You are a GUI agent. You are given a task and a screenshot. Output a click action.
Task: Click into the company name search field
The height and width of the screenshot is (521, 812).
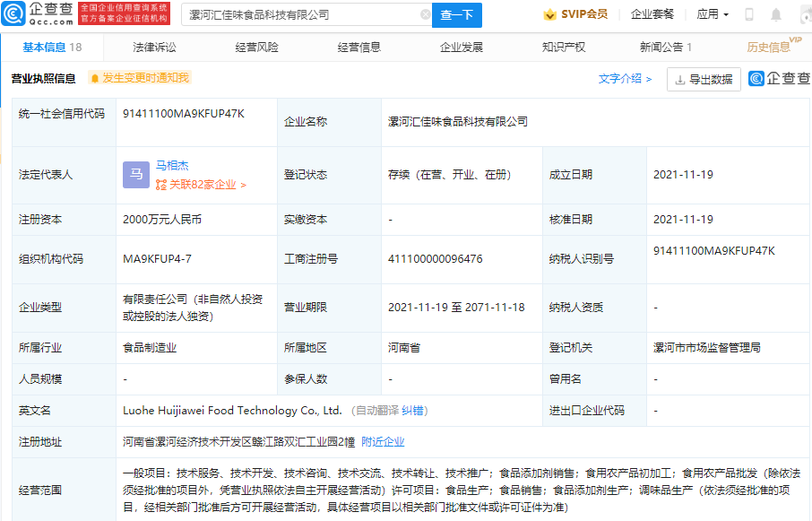(x=300, y=14)
